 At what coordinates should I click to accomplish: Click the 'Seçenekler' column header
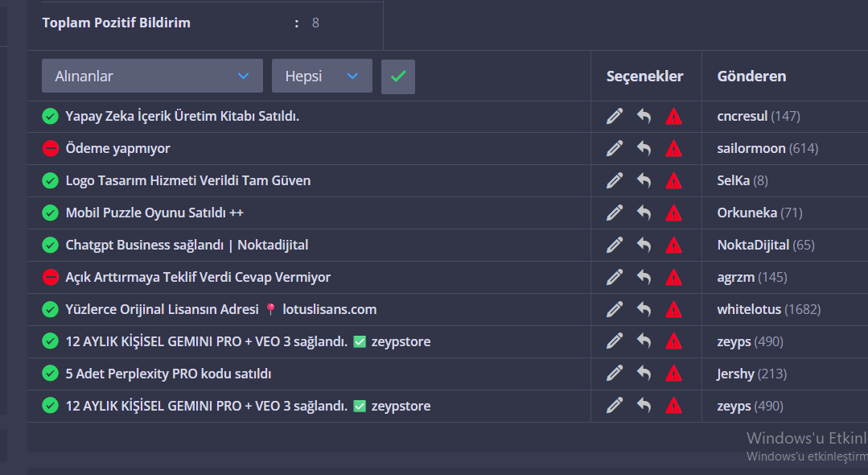pos(644,76)
